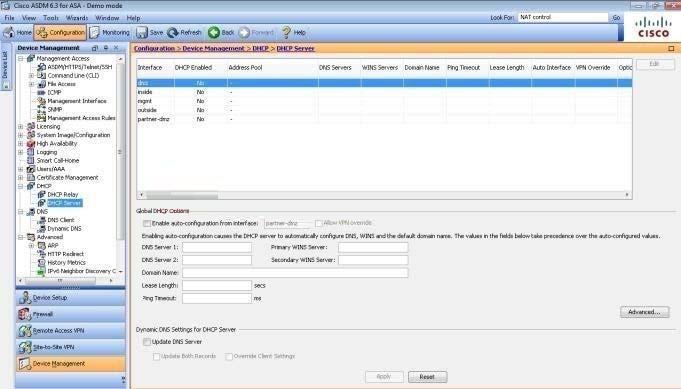Open Management Interface in the tree

pyautogui.click(x=77, y=101)
